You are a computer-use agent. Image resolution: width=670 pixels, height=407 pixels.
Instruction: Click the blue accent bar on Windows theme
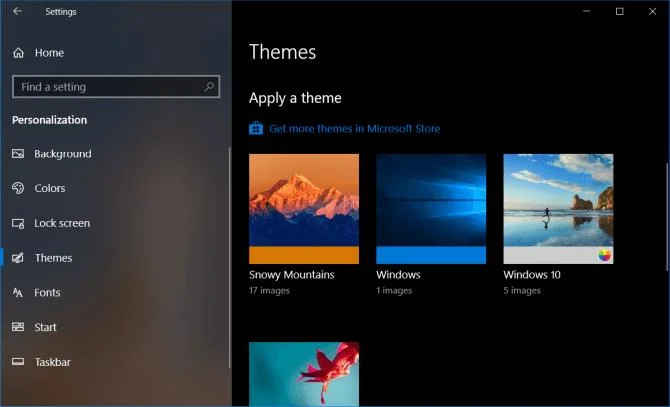[x=431, y=255]
